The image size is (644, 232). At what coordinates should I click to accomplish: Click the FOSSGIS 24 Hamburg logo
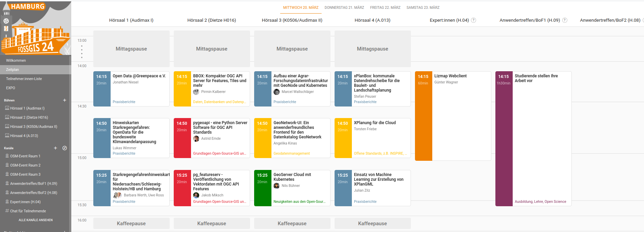(35, 28)
